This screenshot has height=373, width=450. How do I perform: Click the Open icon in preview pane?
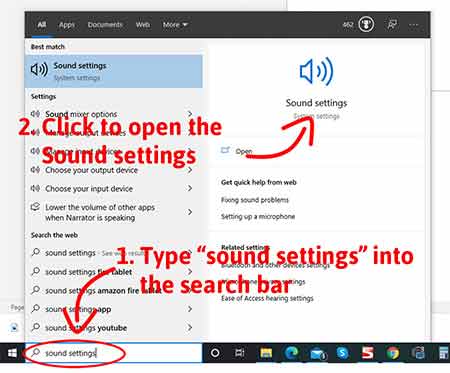(226, 151)
